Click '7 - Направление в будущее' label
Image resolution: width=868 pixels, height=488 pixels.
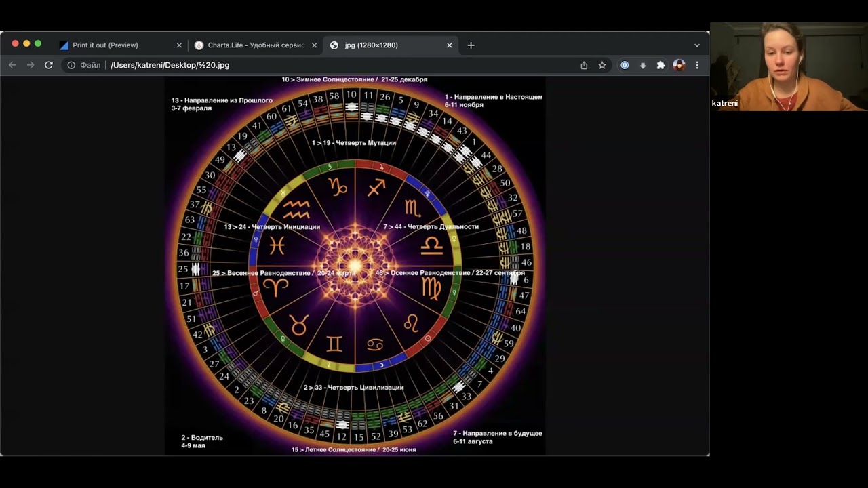498,433
